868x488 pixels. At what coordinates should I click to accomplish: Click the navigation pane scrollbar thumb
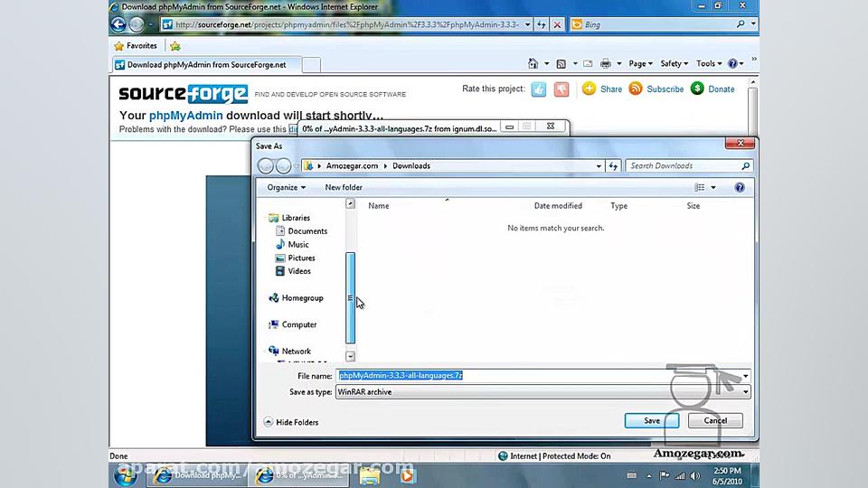click(351, 298)
